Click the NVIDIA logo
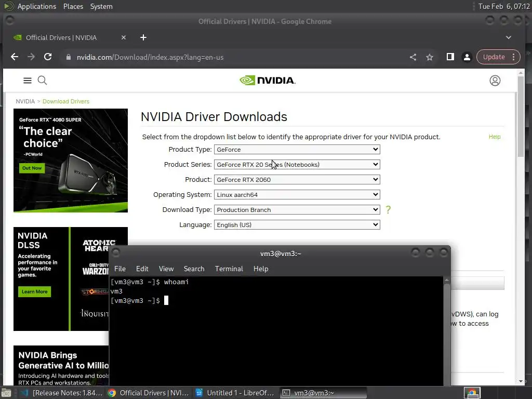532x399 pixels. 268,81
